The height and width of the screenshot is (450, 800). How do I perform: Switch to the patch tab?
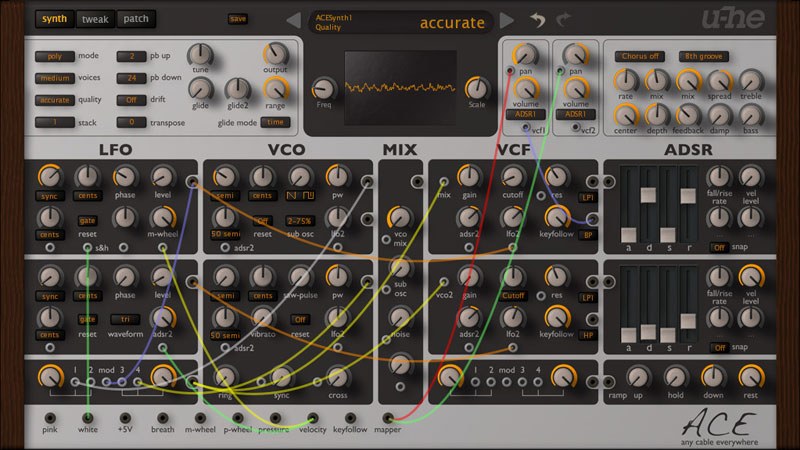tap(136, 19)
